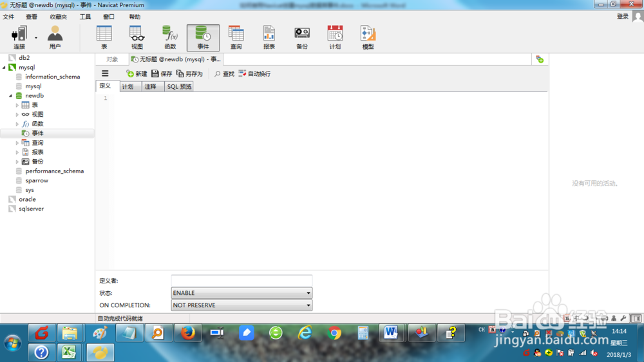This screenshot has height=362, width=644.
Task: Open the Backup toolbar icon
Action: coord(302,37)
